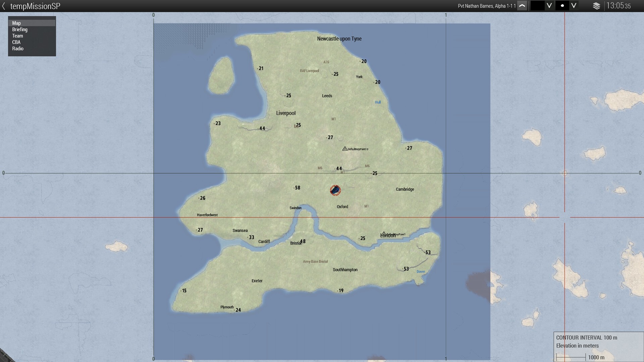Click the black marker color swatch
The height and width of the screenshot is (362, 644).
pos(537,6)
